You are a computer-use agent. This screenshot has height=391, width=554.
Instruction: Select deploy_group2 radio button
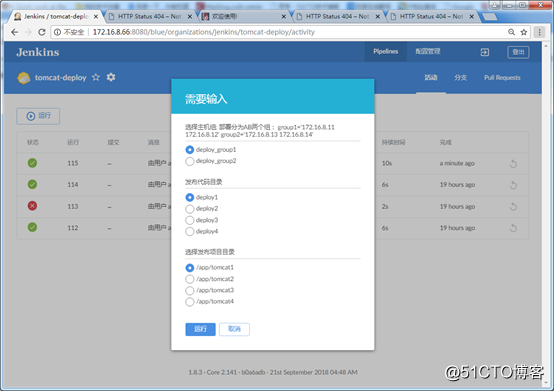(x=190, y=161)
